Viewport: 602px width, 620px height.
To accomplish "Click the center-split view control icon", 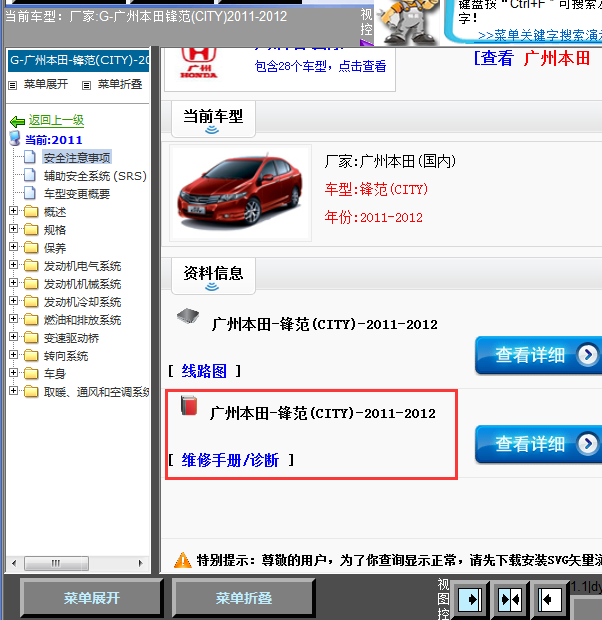I will click(510, 599).
